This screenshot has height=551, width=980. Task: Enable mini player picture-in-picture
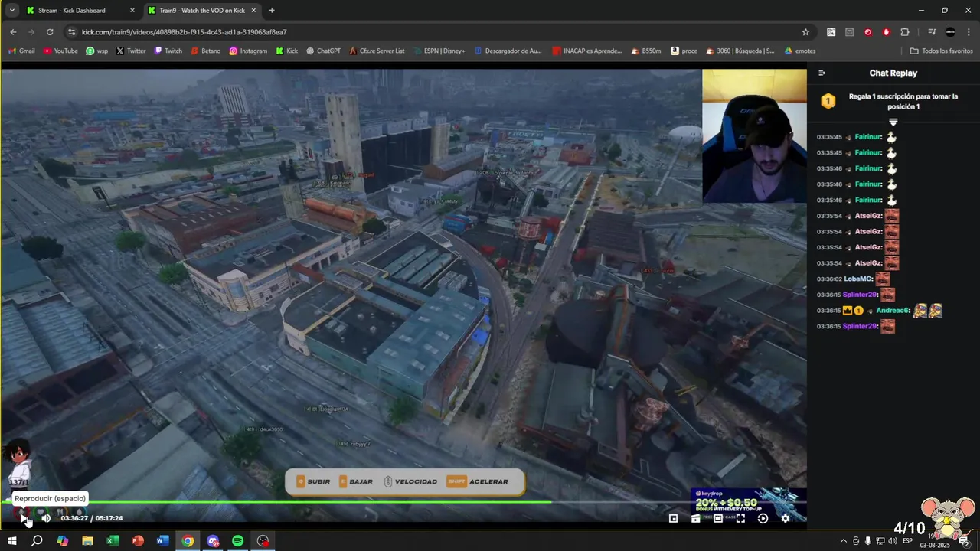point(673,518)
